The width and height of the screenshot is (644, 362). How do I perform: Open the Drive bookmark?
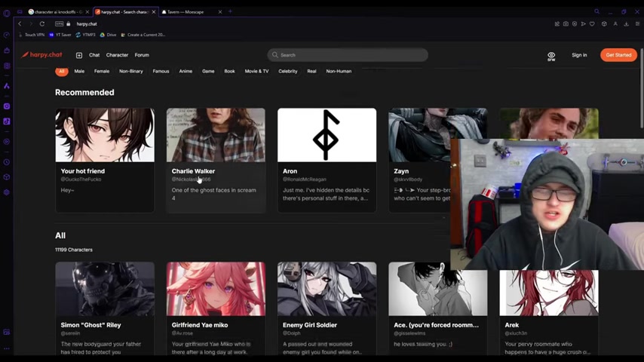point(108,35)
